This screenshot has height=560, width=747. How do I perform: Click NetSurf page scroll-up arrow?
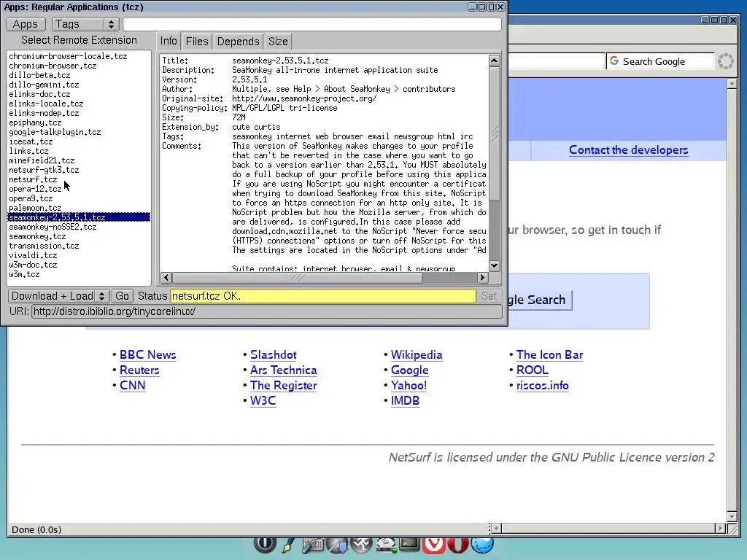732,84
